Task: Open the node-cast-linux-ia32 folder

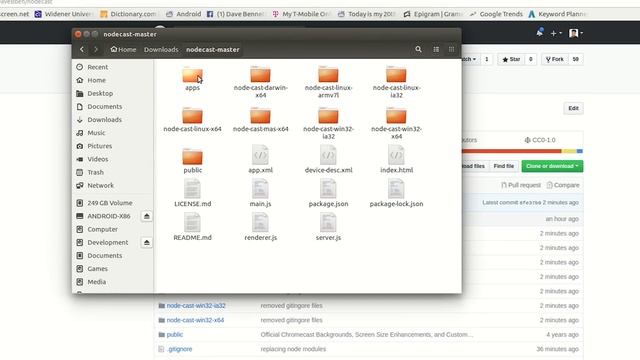Action: (396, 82)
